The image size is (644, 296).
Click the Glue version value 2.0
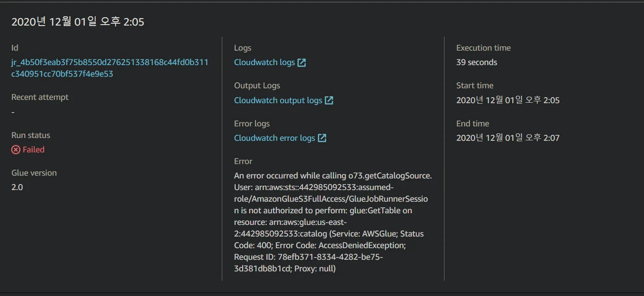point(17,187)
